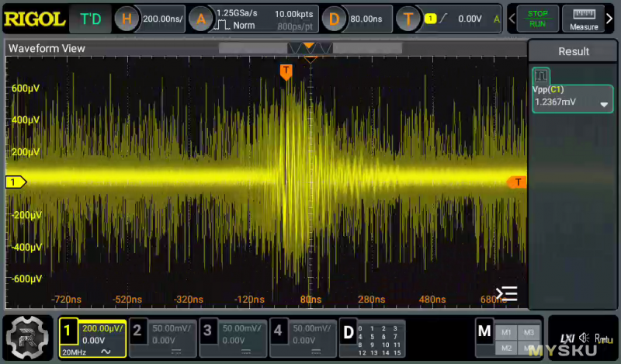
Task: Click the pulse waveform icon in Result panel
Action: 541,76
